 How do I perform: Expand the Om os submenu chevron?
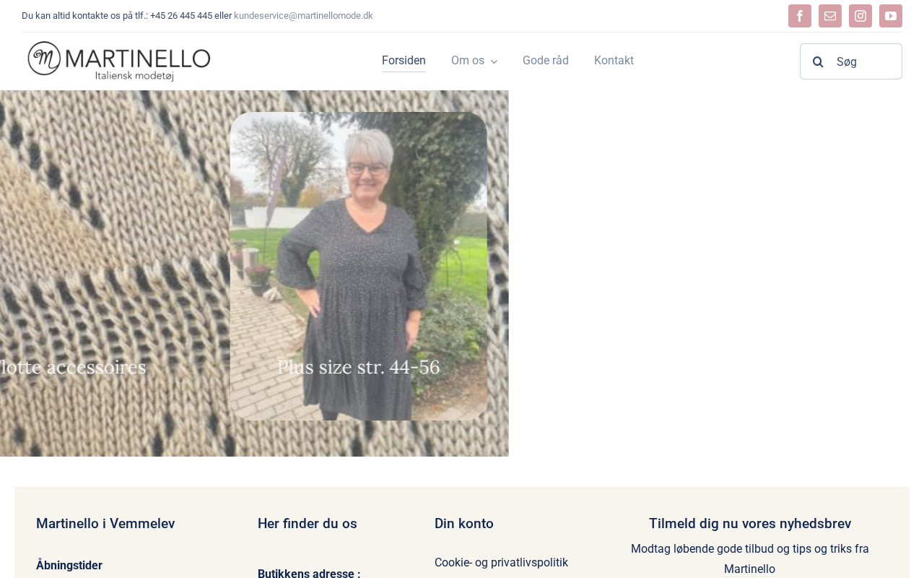(494, 61)
